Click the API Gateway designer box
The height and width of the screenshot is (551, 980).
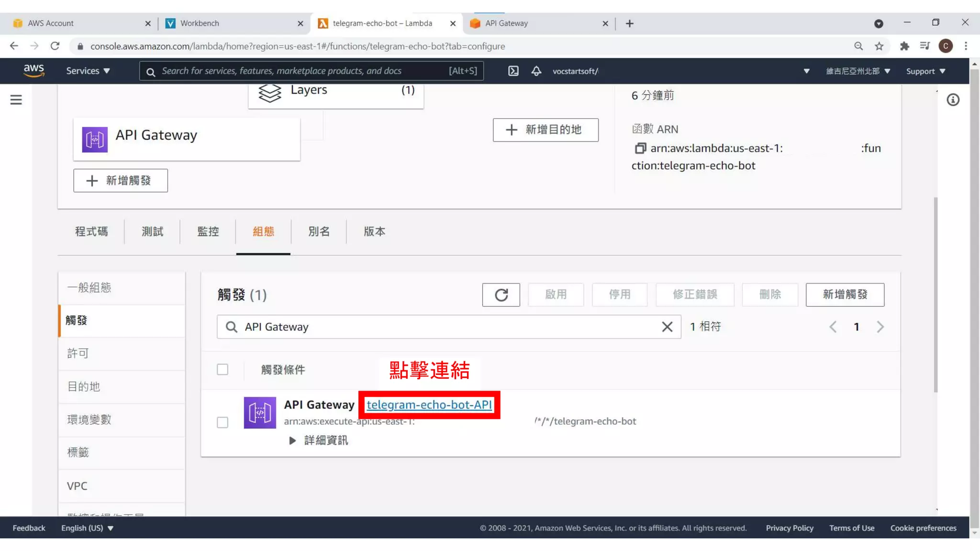click(187, 139)
